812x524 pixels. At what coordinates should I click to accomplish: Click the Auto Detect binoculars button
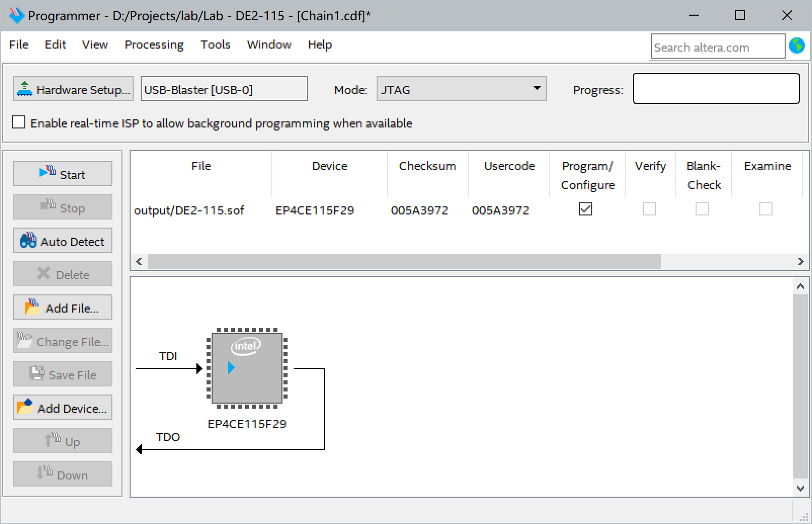pos(62,241)
